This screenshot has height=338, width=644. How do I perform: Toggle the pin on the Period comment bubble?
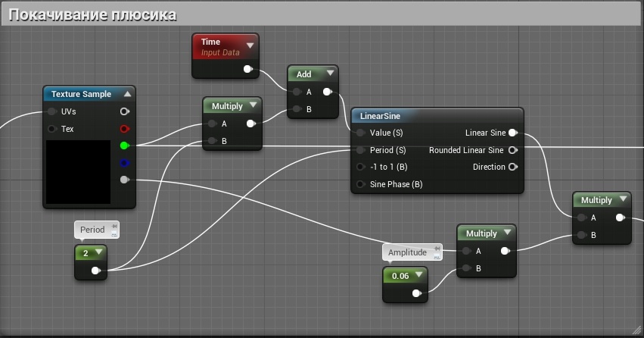pyautogui.click(x=114, y=226)
